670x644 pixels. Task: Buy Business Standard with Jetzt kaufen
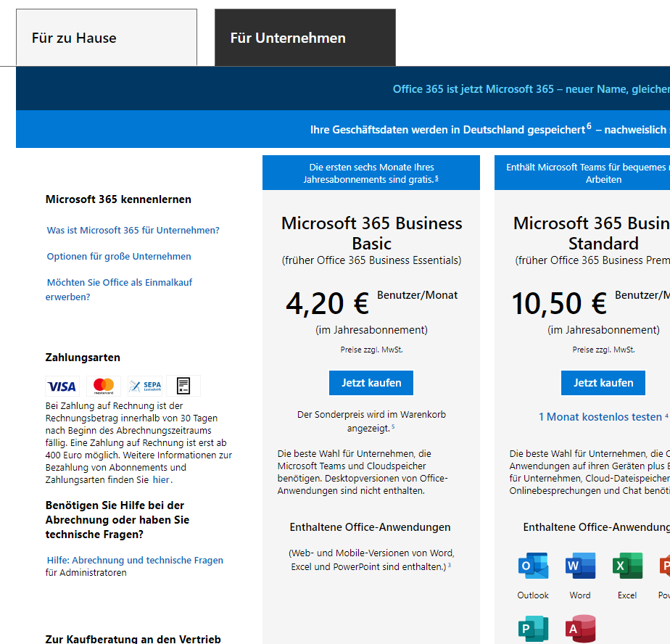(x=603, y=383)
